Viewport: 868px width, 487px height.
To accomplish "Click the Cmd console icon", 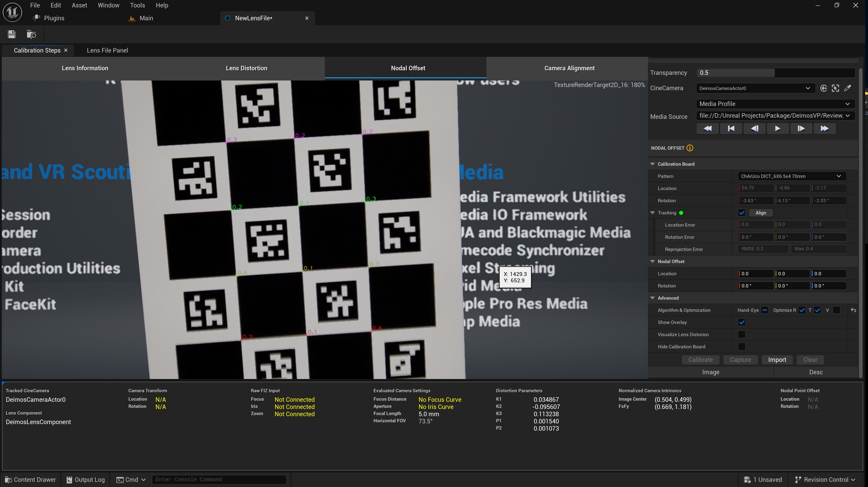I will point(120,480).
